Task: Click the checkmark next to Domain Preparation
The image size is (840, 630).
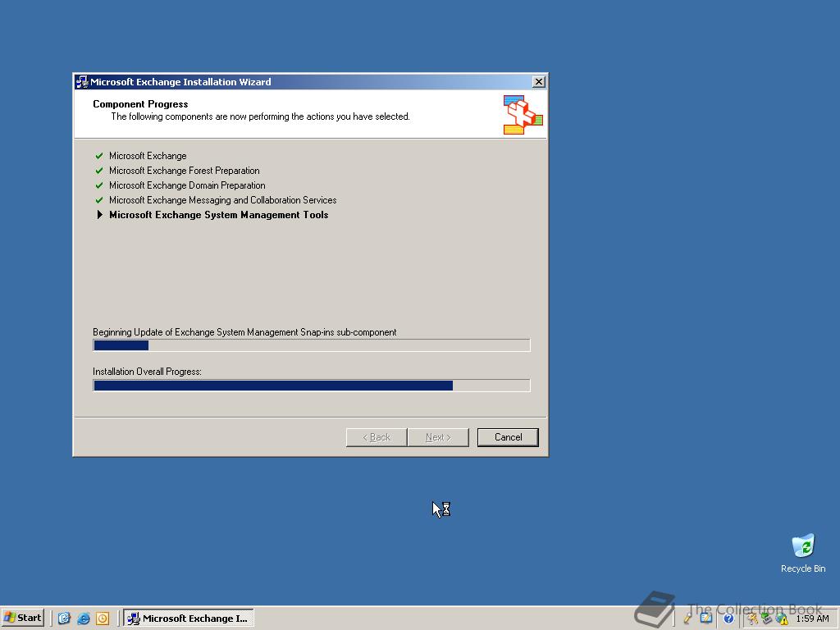Action: click(x=99, y=185)
